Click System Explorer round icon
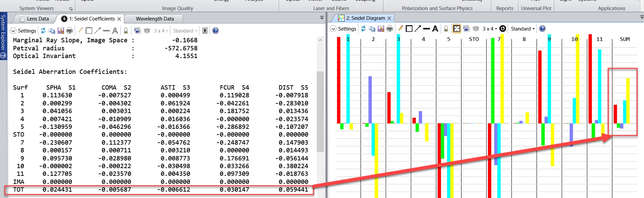 click(x=3, y=56)
